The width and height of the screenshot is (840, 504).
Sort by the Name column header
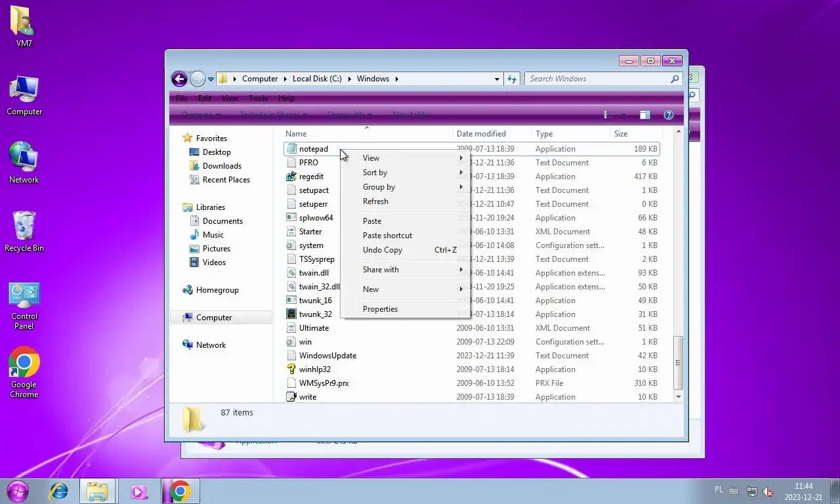click(x=367, y=133)
